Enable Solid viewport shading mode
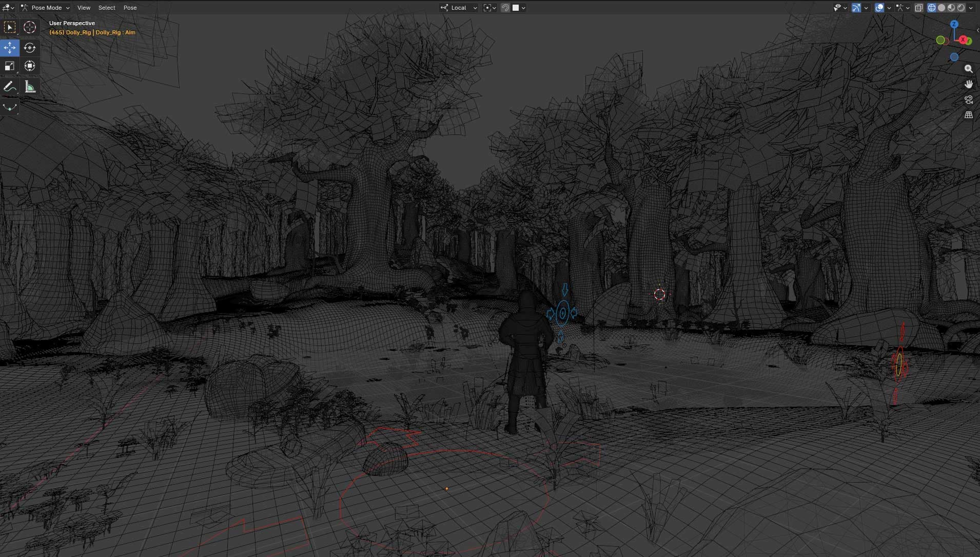The image size is (980, 557). point(942,7)
